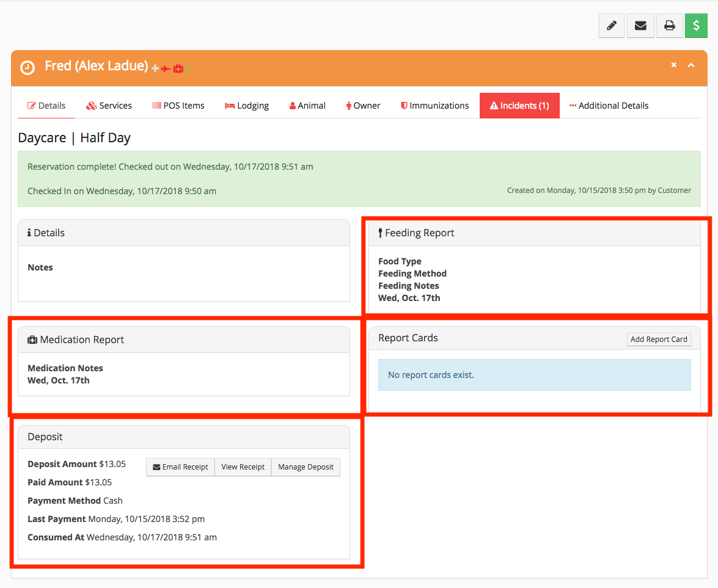Go to the Lodging tab
The width and height of the screenshot is (718, 588).
pyautogui.click(x=247, y=106)
